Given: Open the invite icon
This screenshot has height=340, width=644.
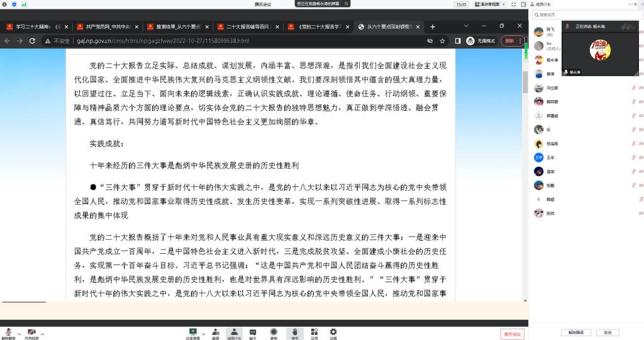Looking at the screenshot, I should 215,332.
